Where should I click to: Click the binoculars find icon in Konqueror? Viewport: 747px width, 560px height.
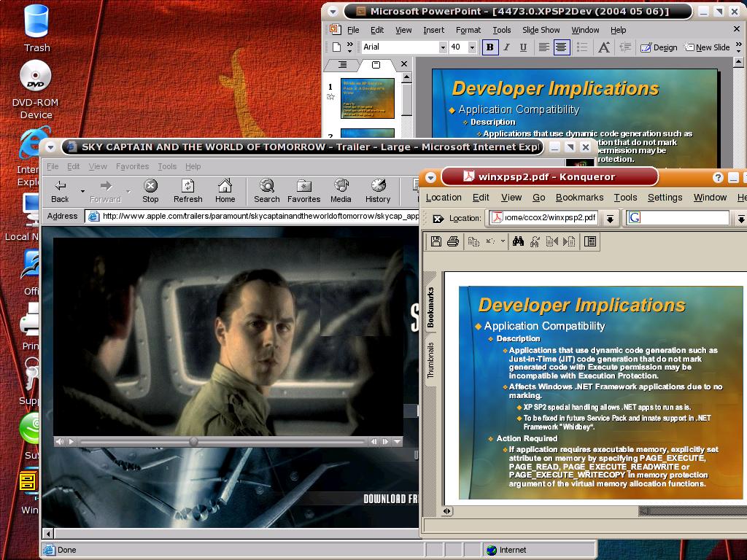519,241
